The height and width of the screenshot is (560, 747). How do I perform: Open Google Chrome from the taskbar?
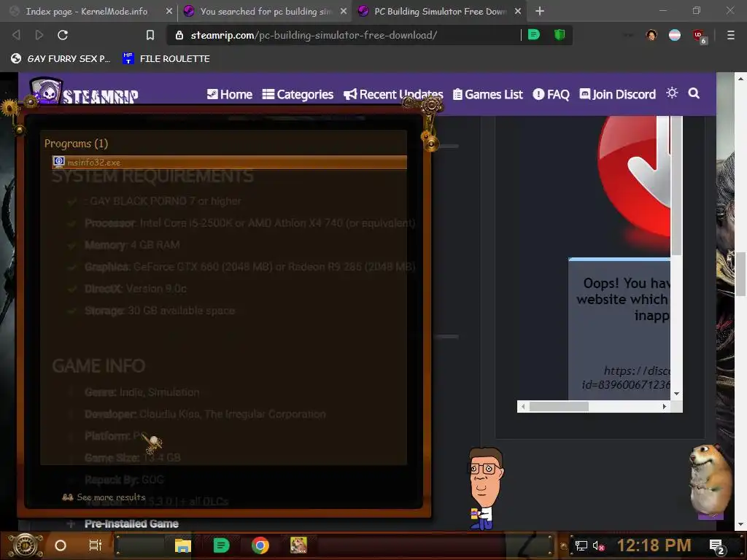point(260,545)
